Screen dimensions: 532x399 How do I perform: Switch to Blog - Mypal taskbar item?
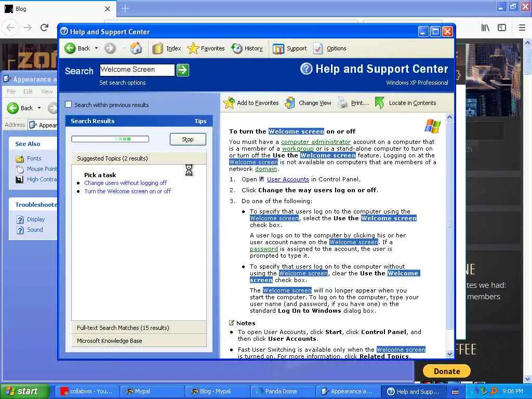point(218,391)
